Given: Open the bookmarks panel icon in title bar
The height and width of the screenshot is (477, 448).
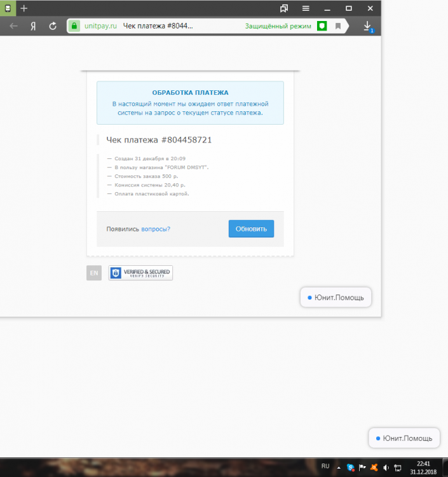Looking at the screenshot, I should 284,8.
